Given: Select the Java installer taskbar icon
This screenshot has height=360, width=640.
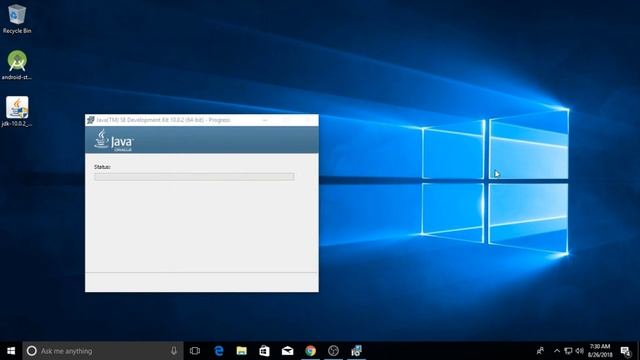Looking at the screenshot, I should (x=357, y=351).
